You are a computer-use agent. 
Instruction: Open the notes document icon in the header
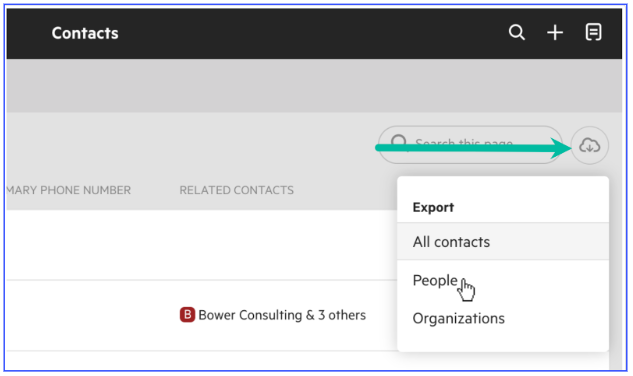coord(593,32)
